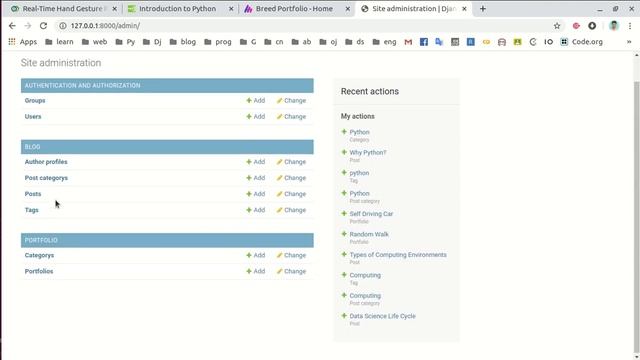640x360 pixels.
Task: Close the Introduction to Python tab
Action: pyautogui.click(x=231, y=9)
